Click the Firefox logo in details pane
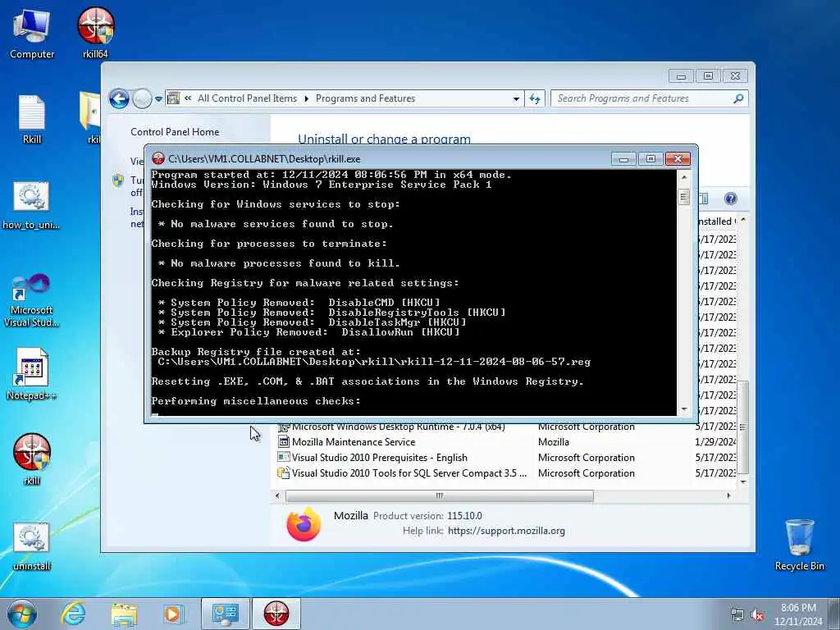 pyautogui.click(x=304, y=524)
